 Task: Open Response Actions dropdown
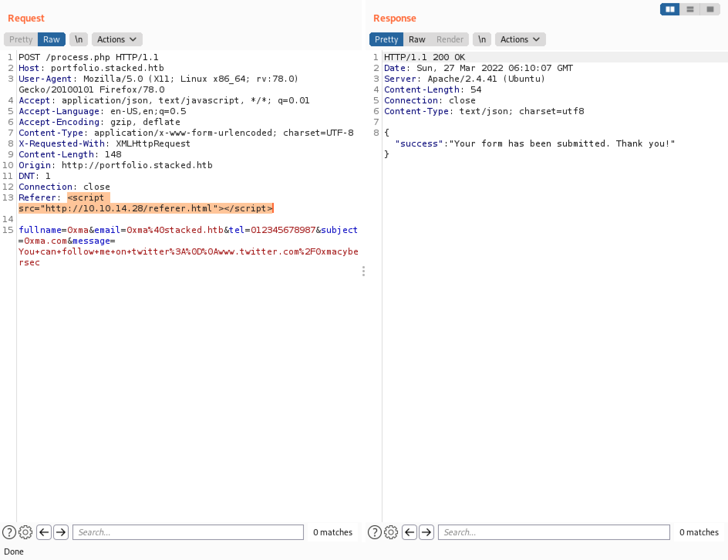tap(520, 39)
